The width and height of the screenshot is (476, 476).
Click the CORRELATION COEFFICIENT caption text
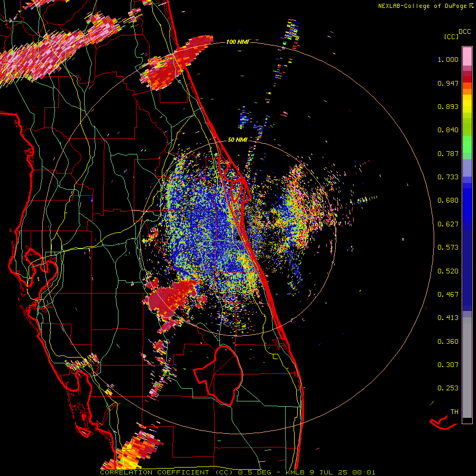tap(154, 472)
